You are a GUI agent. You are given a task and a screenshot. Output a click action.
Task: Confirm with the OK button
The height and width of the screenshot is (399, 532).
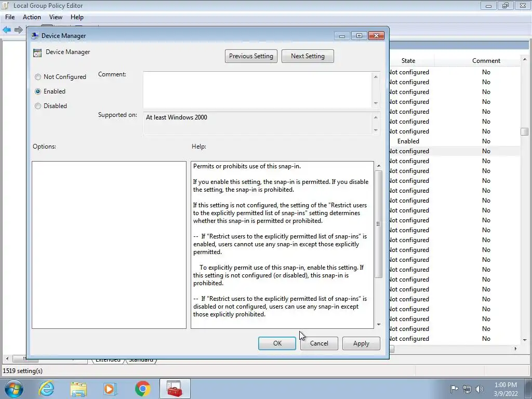point(277,343)
